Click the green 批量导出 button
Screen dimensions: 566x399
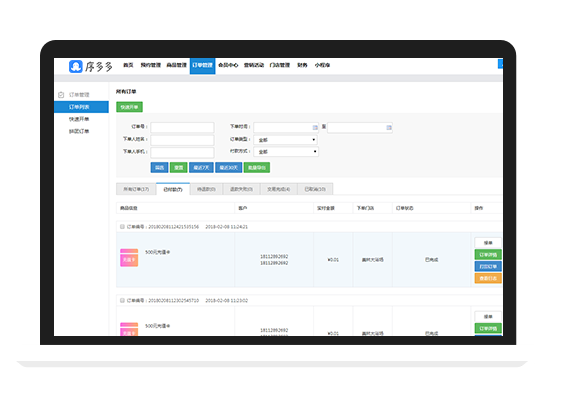pyautogui.click(x=257, y=168)
